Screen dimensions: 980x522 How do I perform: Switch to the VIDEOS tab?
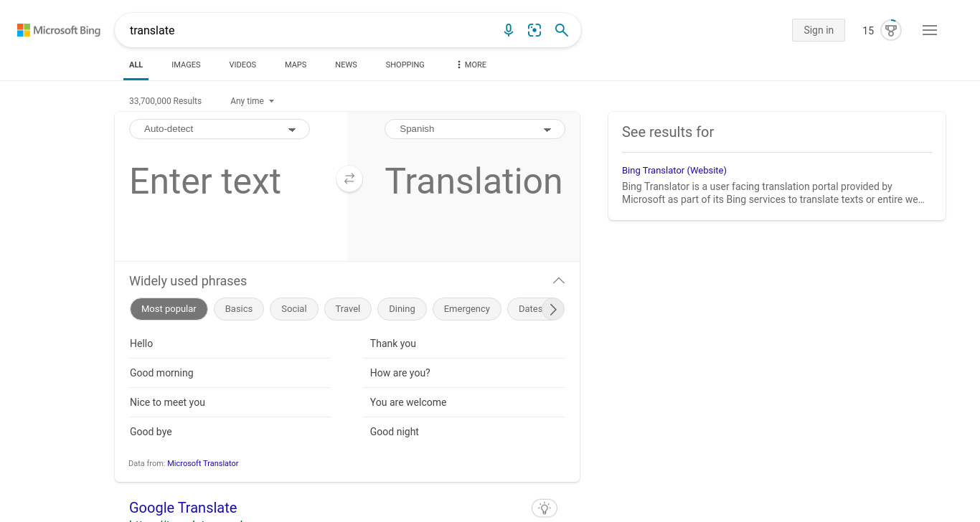click(x=242, y=65)
